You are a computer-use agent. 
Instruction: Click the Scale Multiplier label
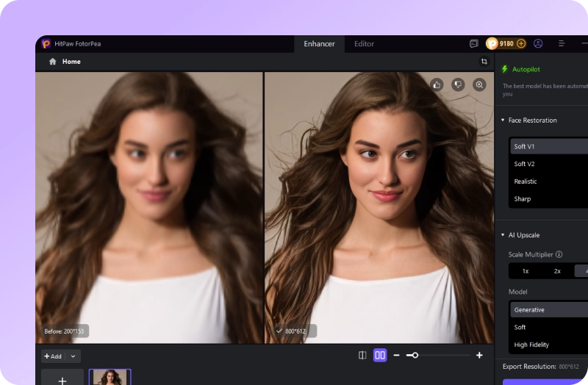[530, 254]
